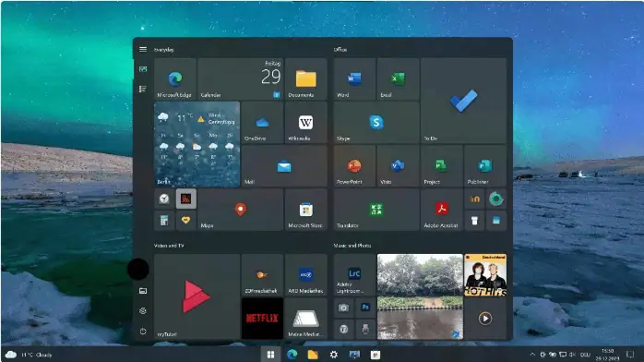Switch input language via DEU indicator
The image size is (644, 362).
(x=585, y=355)
